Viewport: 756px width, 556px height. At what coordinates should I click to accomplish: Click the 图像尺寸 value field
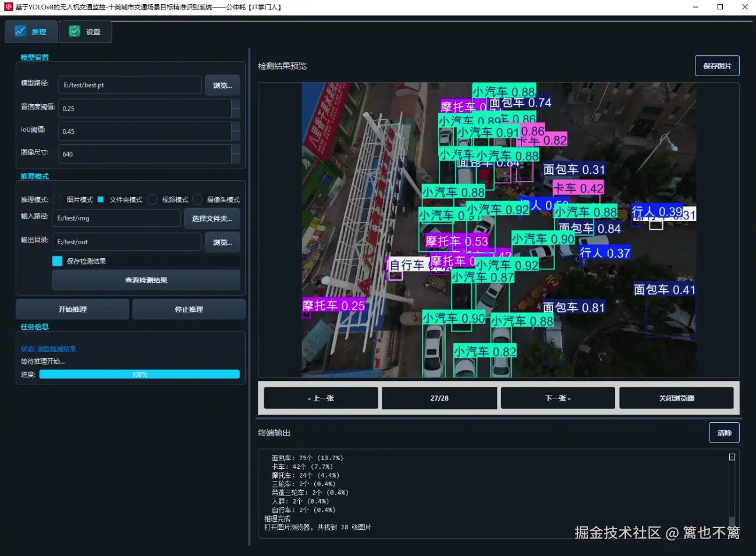click(144, 154)
